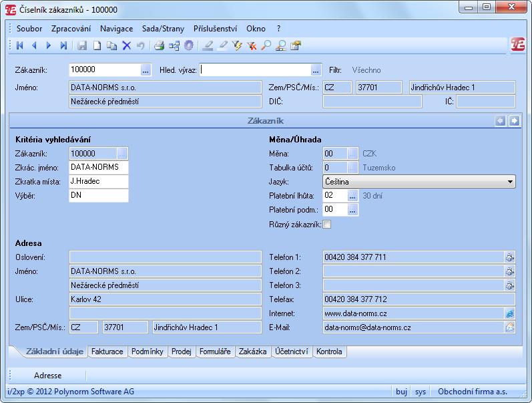Image resolution: width=532 pixels, height=403 pixels.
Task: Open the Sada/Strany menu
Action: click(x=163, y=29)
